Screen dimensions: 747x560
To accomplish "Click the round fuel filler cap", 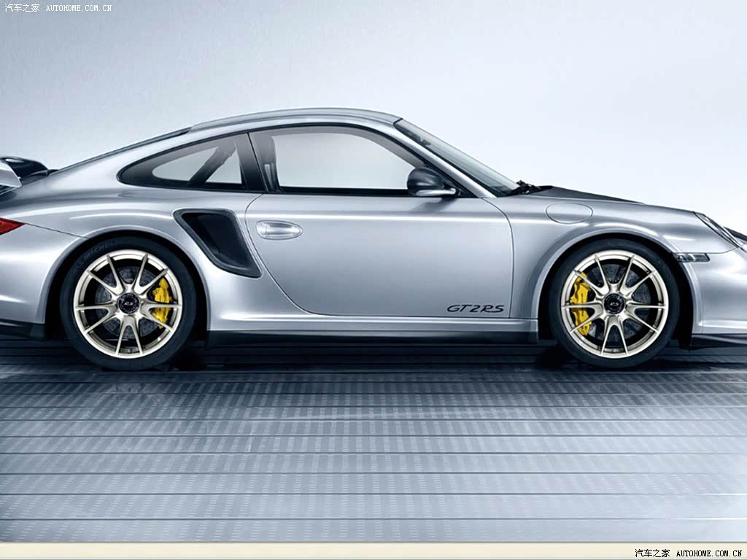I will (x=569, y=214).
